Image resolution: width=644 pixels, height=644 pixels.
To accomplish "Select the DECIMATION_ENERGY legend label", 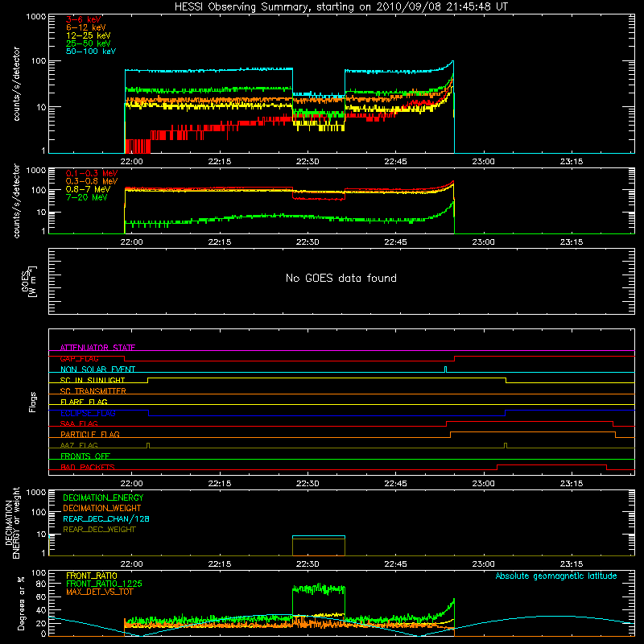I will pyautogui.click(x=103, y=497).
